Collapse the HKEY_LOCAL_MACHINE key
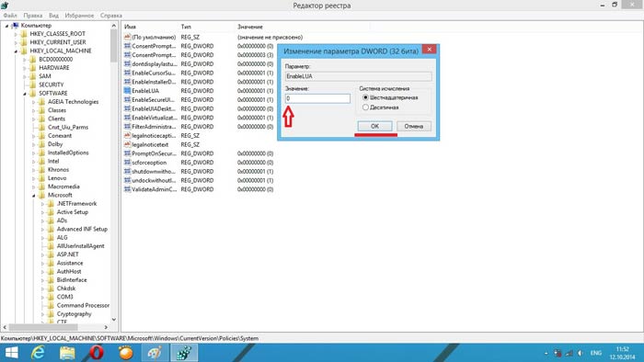This screenshot has width=644, height=362. (x=16, y=51)
